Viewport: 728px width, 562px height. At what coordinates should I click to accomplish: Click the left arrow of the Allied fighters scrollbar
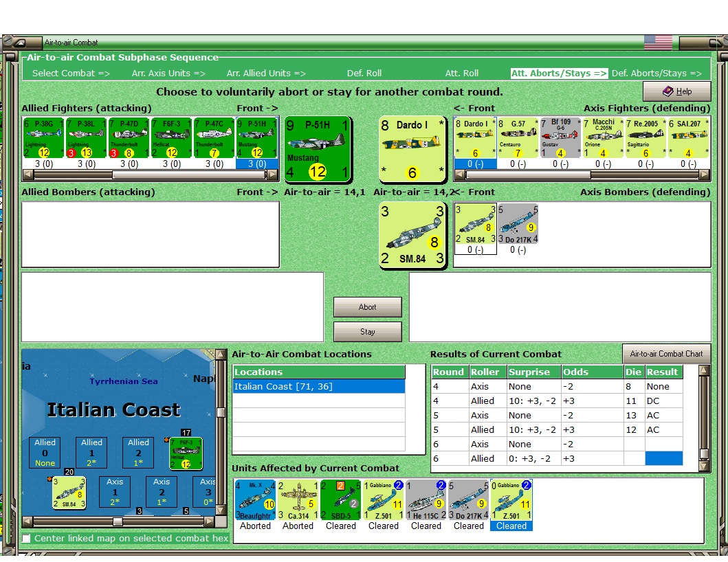click(x=28, y=175)
